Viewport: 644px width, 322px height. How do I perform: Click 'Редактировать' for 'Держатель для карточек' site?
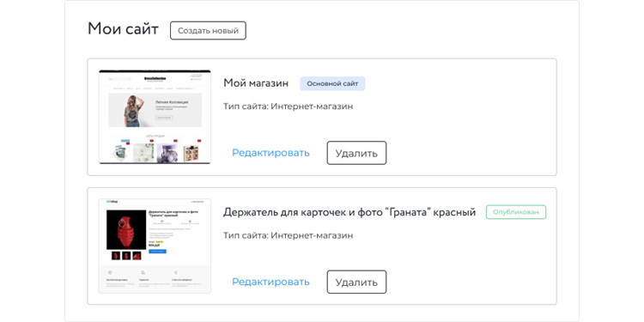click(270, 282)
